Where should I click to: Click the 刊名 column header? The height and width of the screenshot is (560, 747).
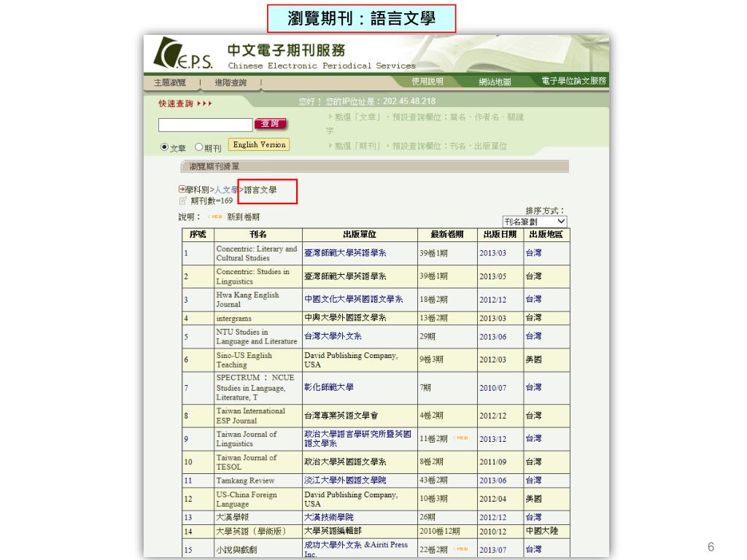click(x=258, y=234)
